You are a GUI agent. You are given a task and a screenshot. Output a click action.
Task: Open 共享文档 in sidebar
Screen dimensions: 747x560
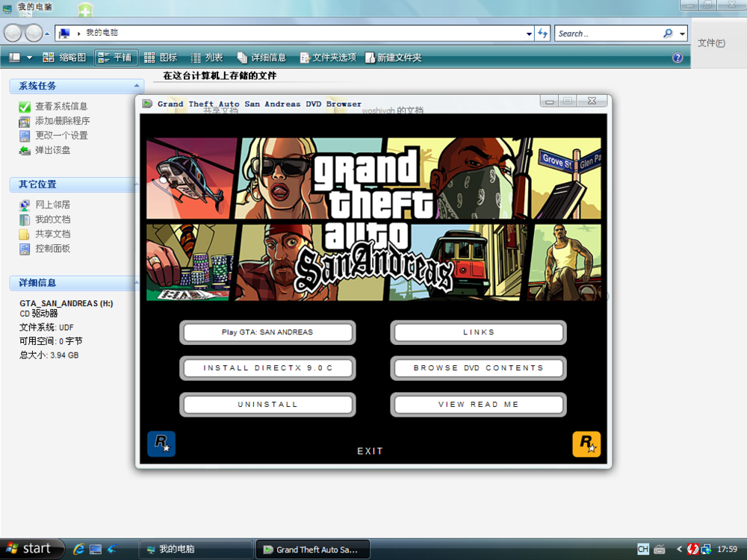click(x=52, y=234)
